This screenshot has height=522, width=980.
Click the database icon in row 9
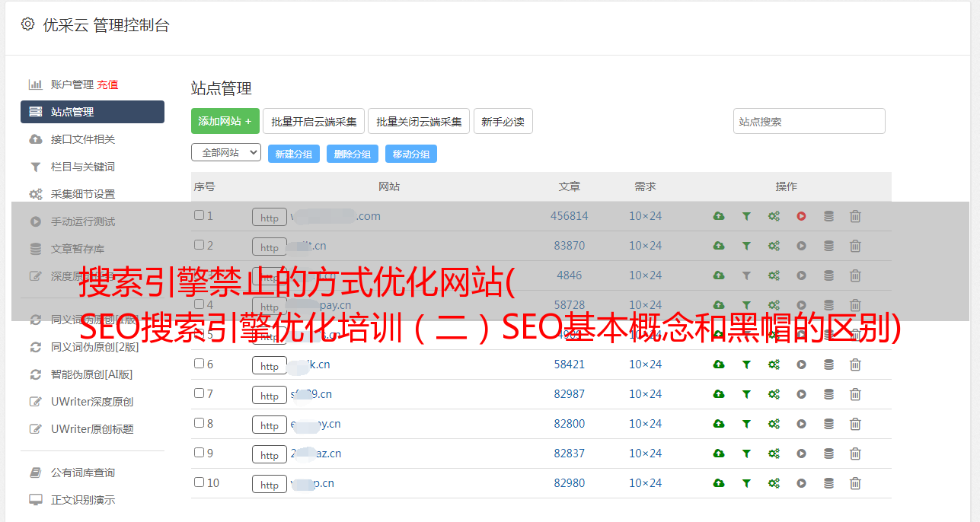828,454
